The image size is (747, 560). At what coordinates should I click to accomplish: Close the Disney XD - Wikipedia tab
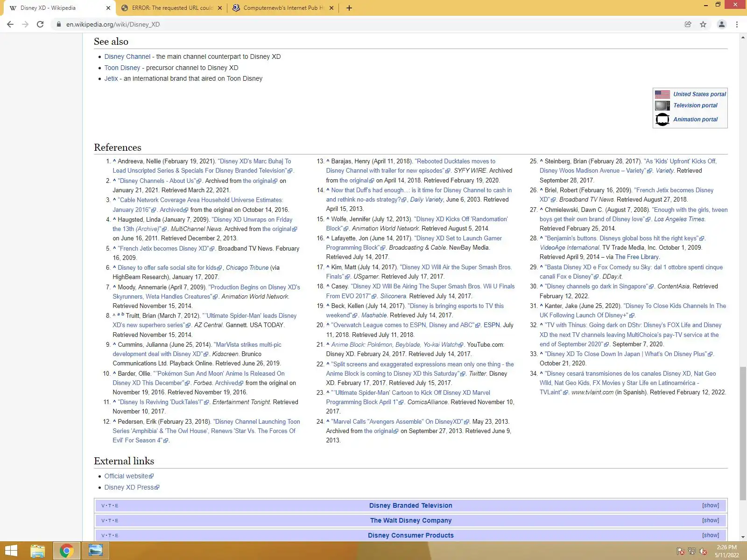[108, 8]
